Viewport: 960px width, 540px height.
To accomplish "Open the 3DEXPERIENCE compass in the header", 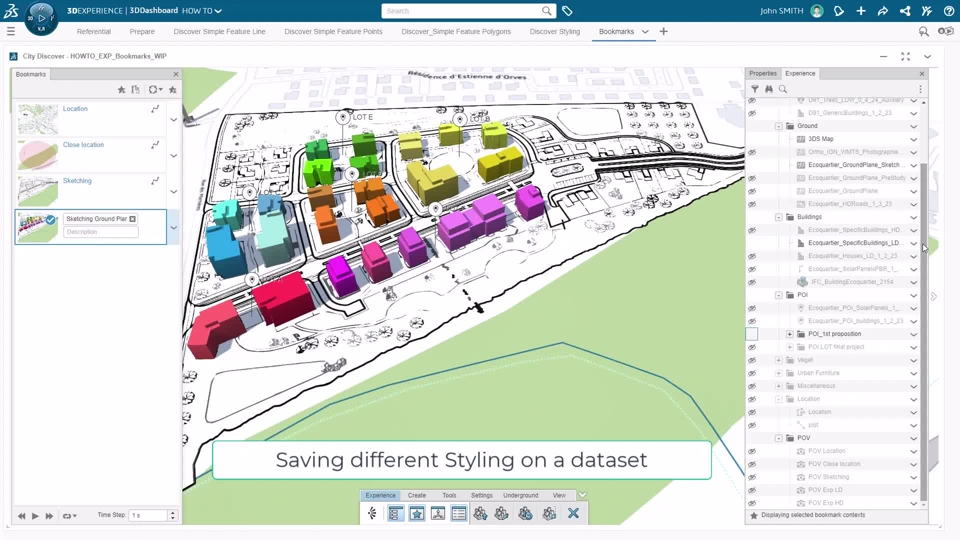I will (x=42, y=18).
